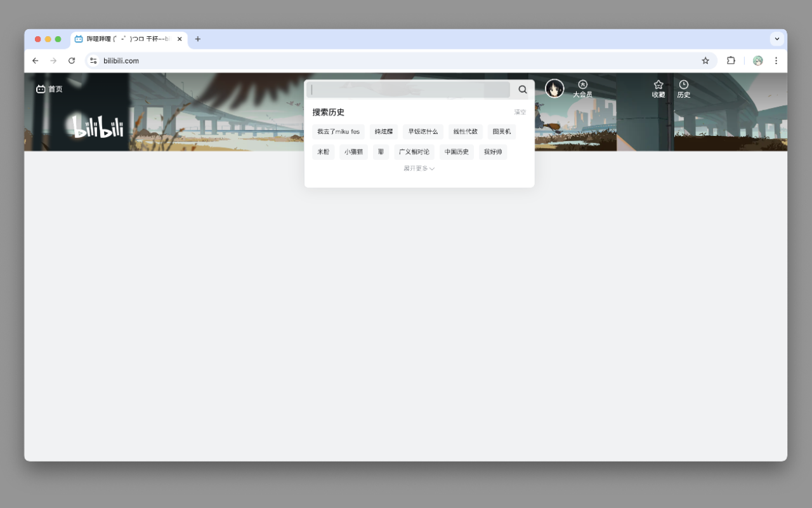Open a new tab with the plus

pos(197,39)
